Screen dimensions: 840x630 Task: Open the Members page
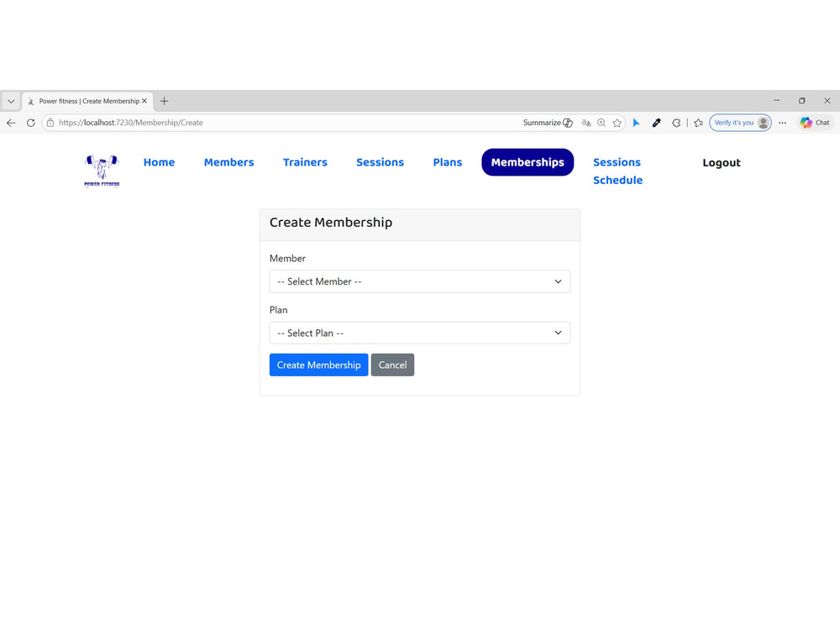(228, 162)
